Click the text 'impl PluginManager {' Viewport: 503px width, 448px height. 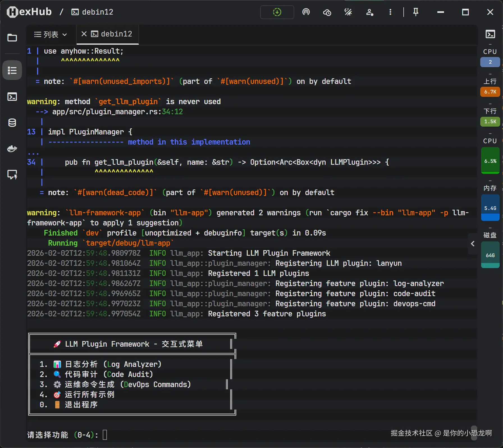point(90,132)
